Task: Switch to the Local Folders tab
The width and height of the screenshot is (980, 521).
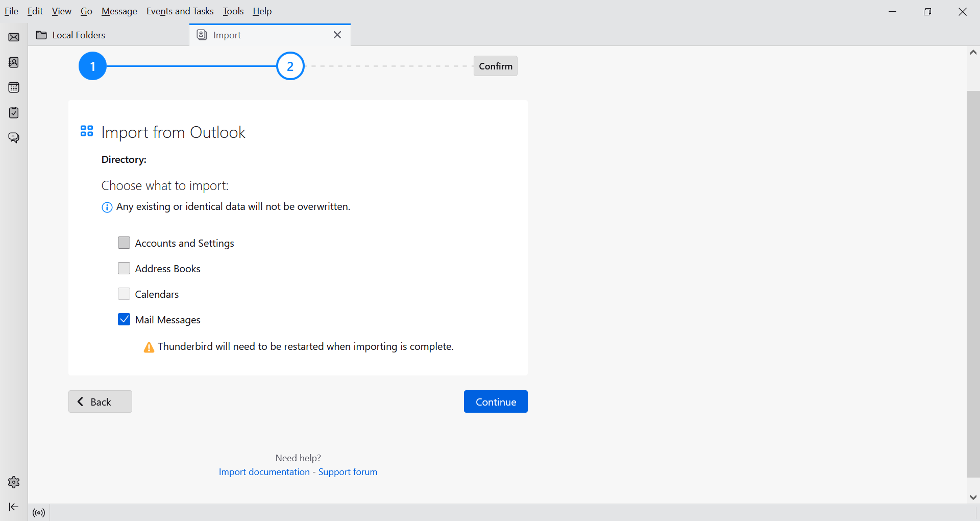Action: click(79, 35)
